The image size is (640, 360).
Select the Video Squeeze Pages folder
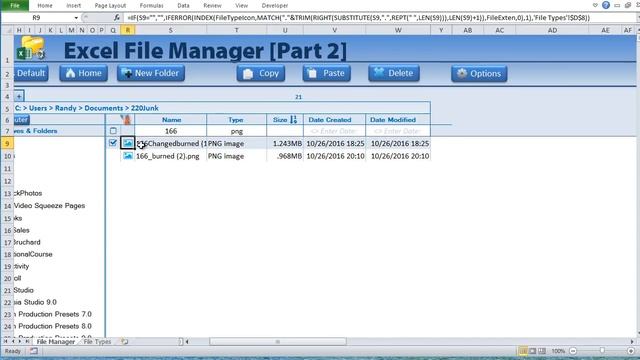(49, 206)
